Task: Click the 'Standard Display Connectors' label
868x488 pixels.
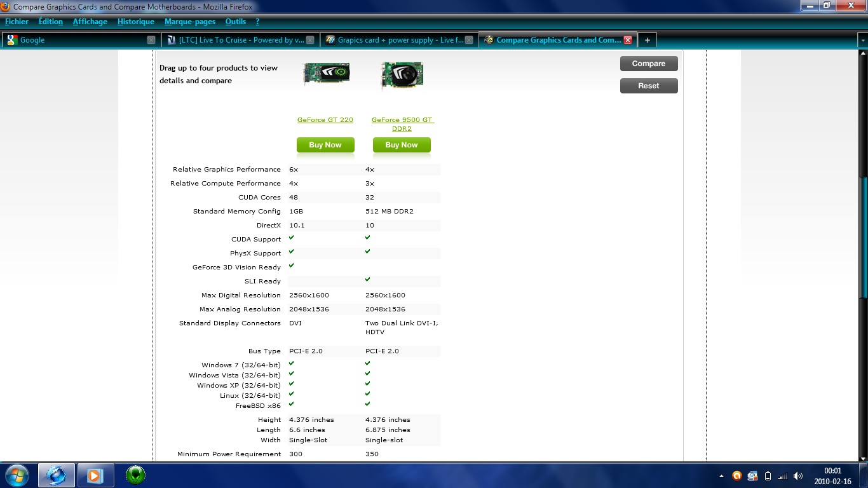Action: [x=230, y=323]
